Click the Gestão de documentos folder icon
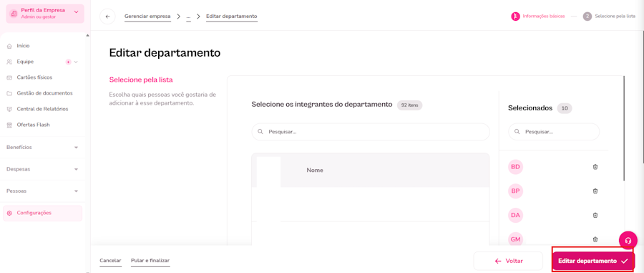The image size is (644, 273). [9, 93]
